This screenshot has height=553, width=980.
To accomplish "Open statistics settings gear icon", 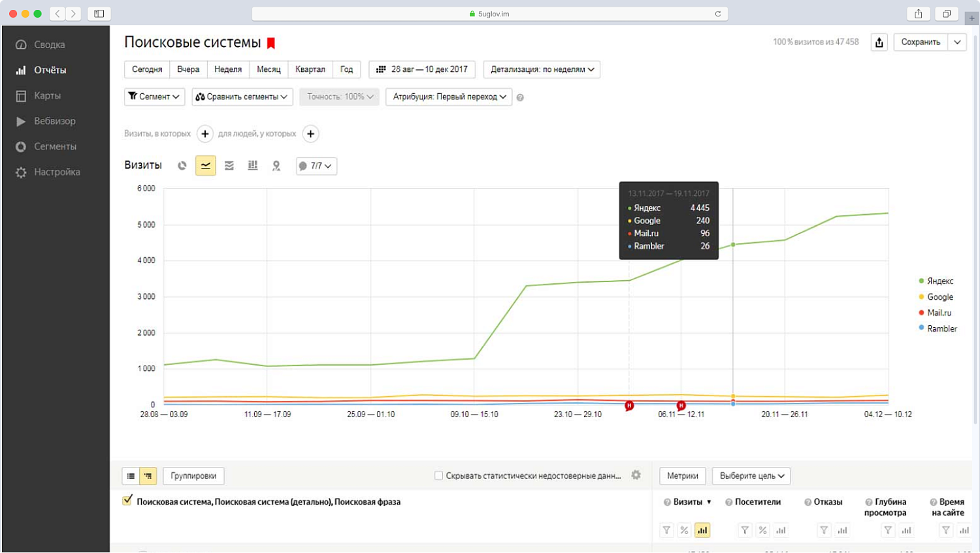I will tap(636, 475).
